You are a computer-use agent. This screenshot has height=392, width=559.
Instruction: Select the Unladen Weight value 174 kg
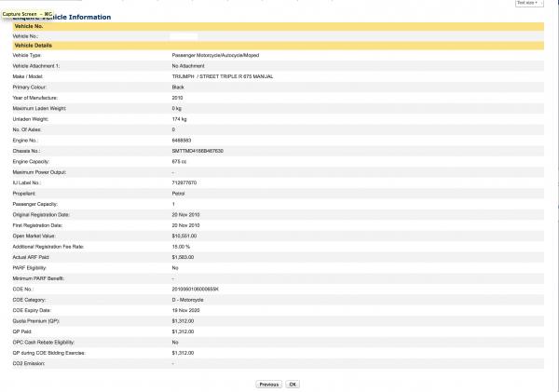pyautogui.click(x=179, y=119)
